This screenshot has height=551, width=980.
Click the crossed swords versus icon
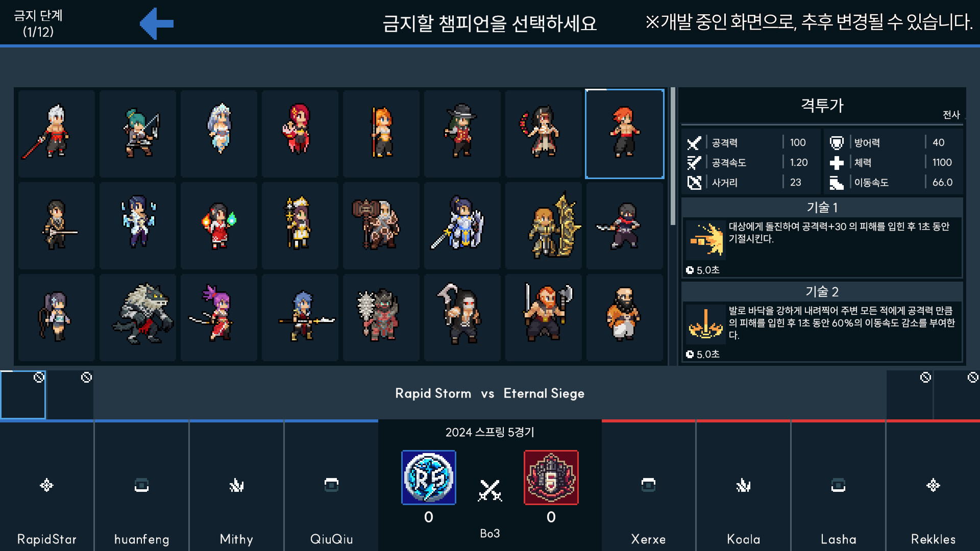tap(490, 491)
